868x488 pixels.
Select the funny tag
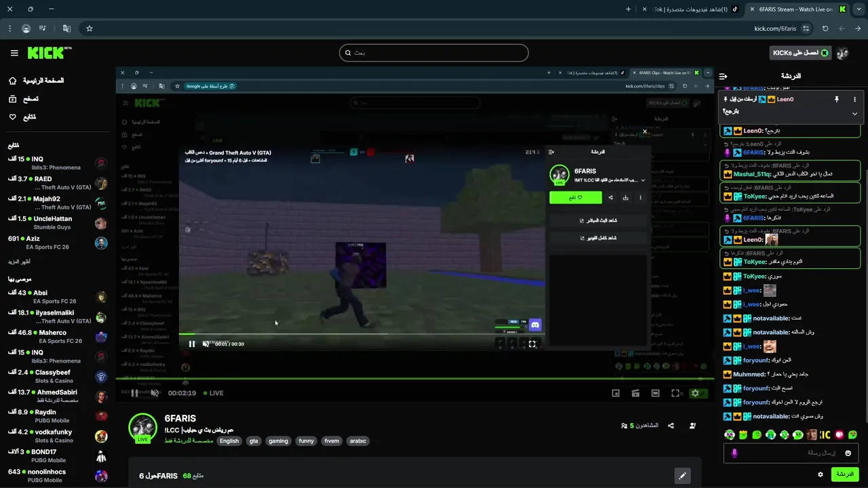307,441
